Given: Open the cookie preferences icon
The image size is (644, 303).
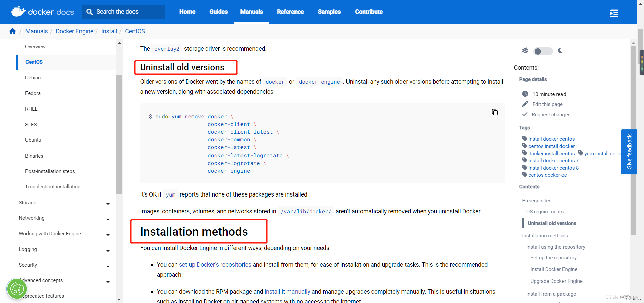Looking at the screenshot, I should coord(17,289).
